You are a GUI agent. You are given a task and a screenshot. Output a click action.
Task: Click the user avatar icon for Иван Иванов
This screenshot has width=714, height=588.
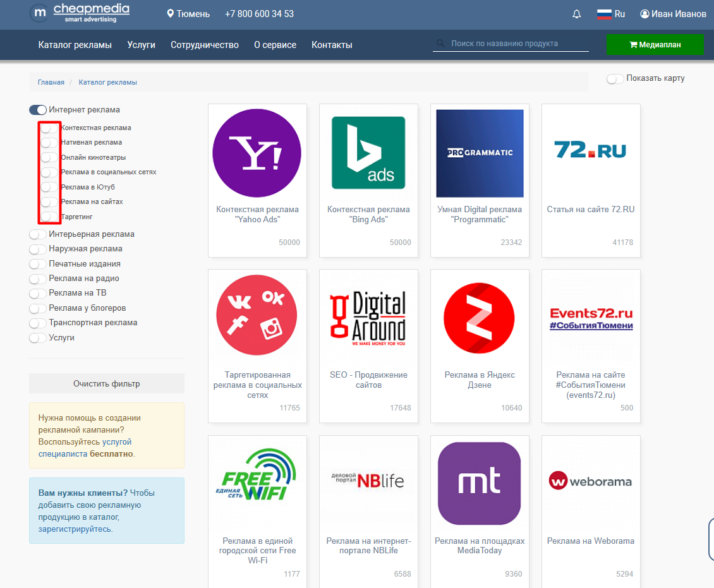click(644, 14)
